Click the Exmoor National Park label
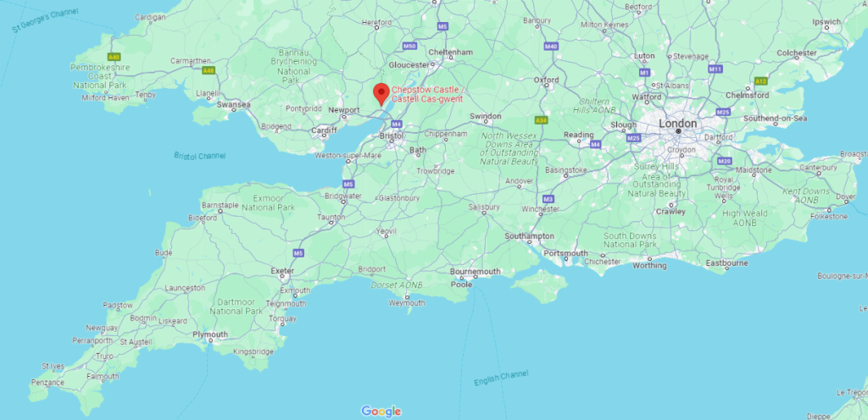The width and height of the screenshot is (868, 420). 266,203
